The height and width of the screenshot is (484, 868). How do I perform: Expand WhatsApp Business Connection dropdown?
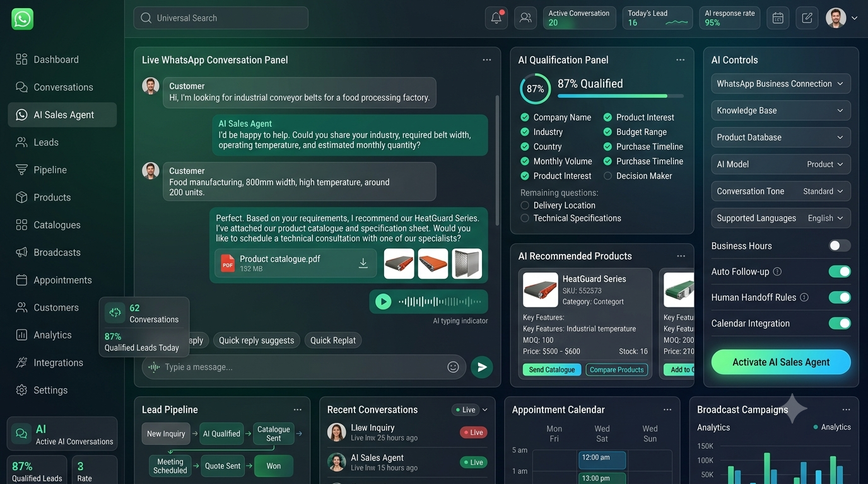781,84
